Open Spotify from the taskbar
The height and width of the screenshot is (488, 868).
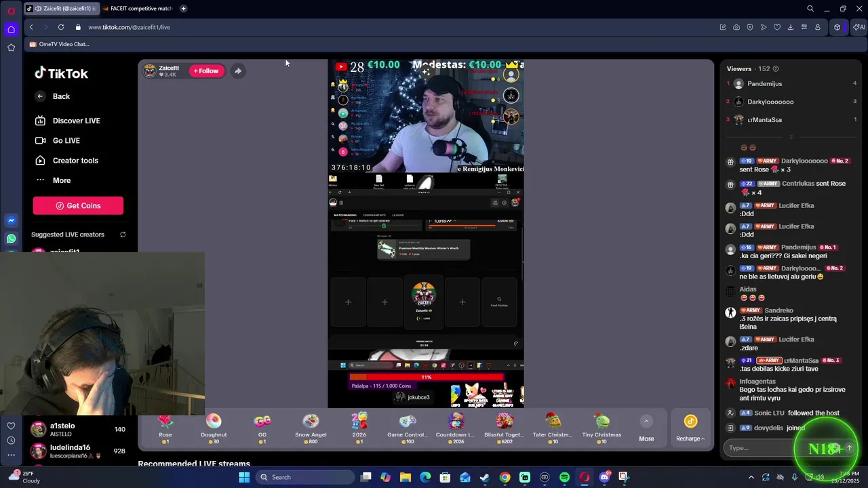click(x=565, y=477)
